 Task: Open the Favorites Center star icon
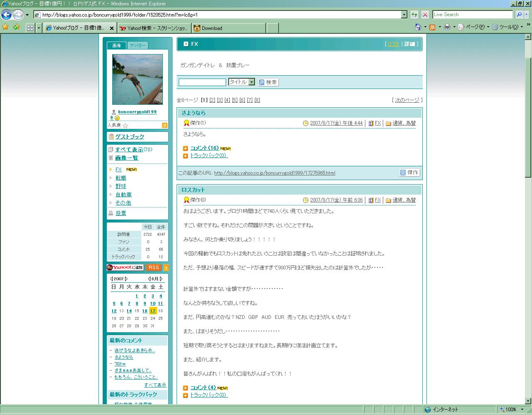[x=5, y=27]
